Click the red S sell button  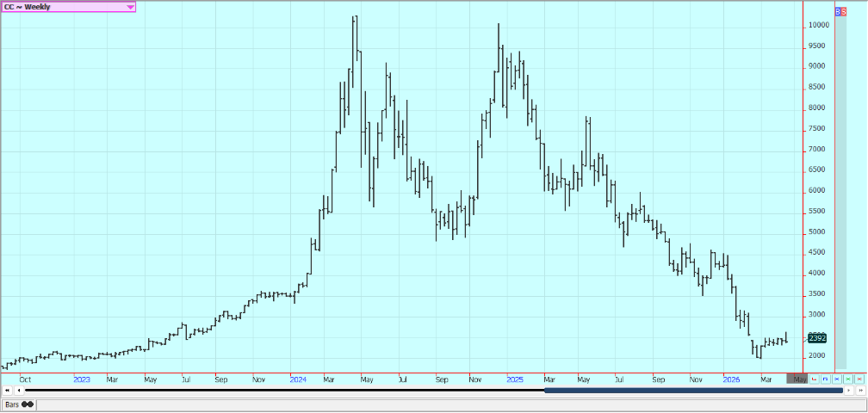pyautogui.click(x=844, y=11)
